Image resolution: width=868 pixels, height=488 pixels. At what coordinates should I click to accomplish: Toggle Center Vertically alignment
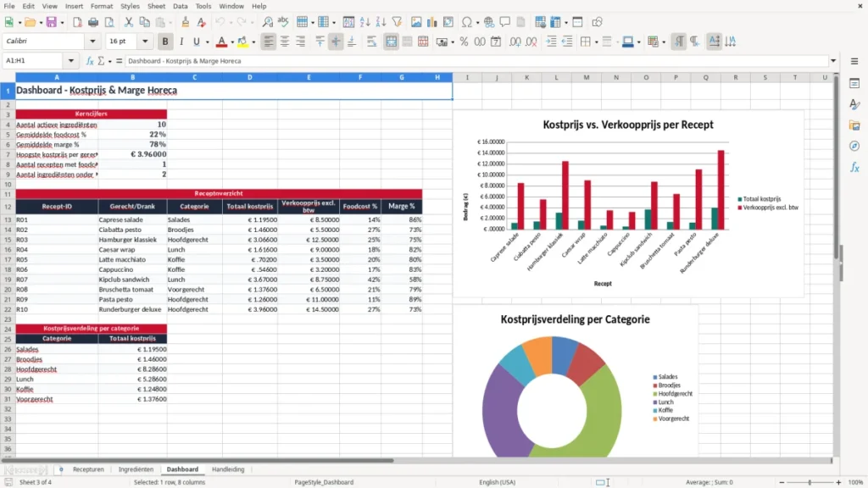pos(336,42)
